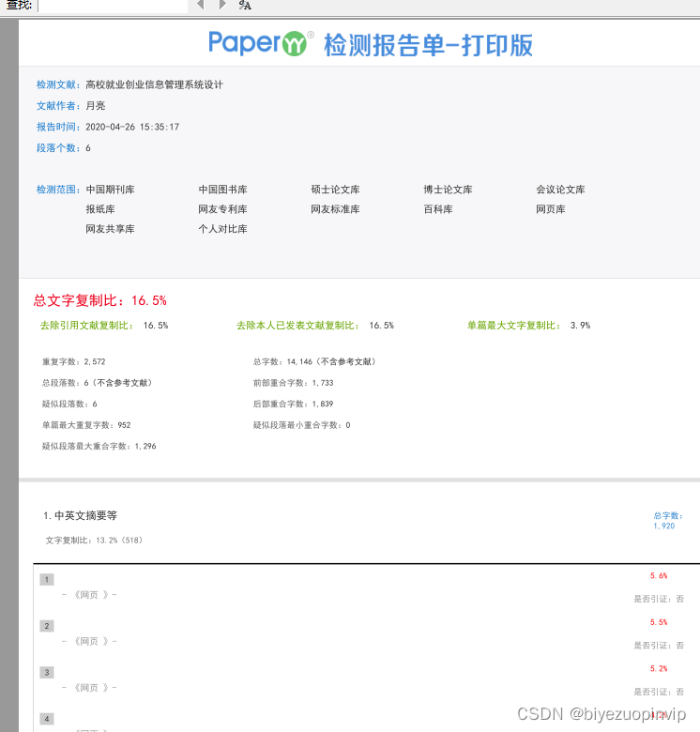Go to previous find result arrow

(201, 5)
